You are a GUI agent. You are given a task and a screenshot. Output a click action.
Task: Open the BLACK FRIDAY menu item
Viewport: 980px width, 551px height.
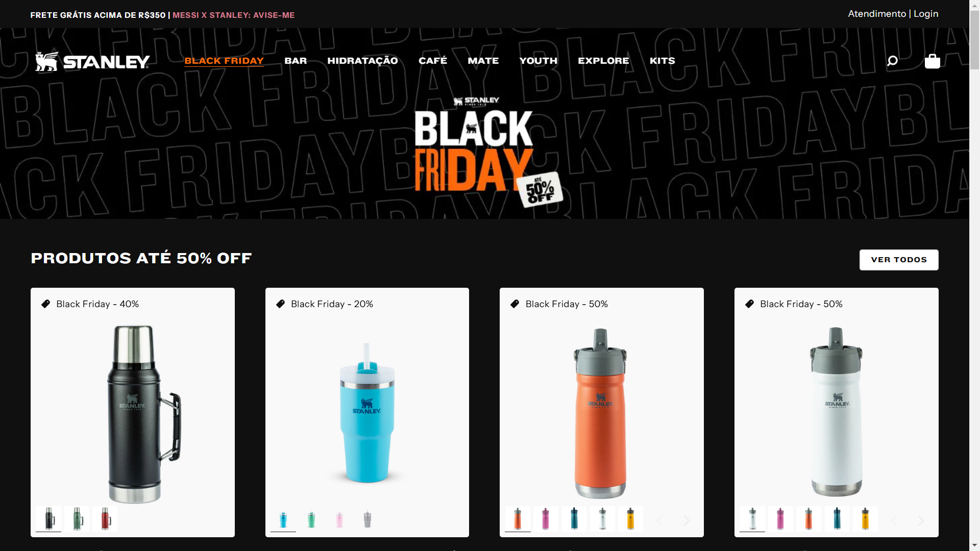[x=224, y=61]
